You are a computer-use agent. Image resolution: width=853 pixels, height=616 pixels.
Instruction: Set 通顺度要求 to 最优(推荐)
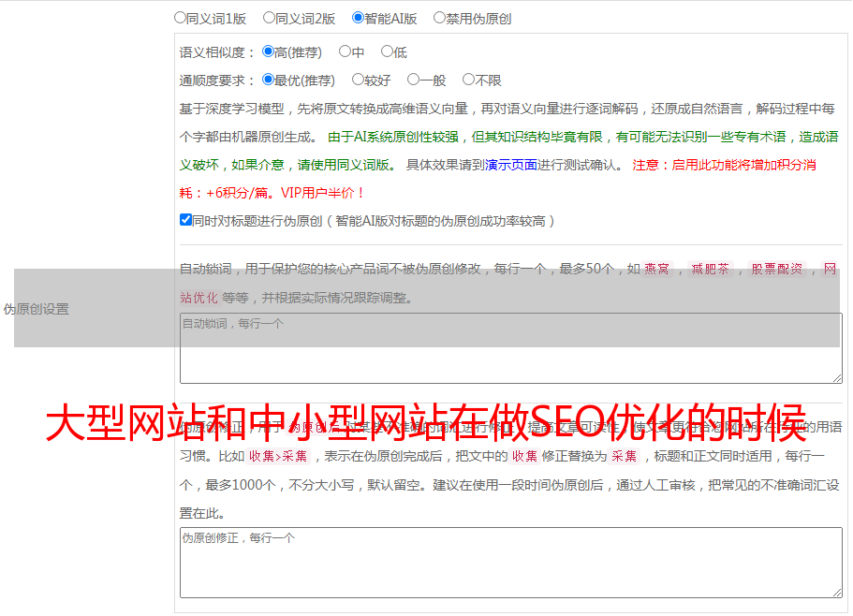(x=268, y=80)
